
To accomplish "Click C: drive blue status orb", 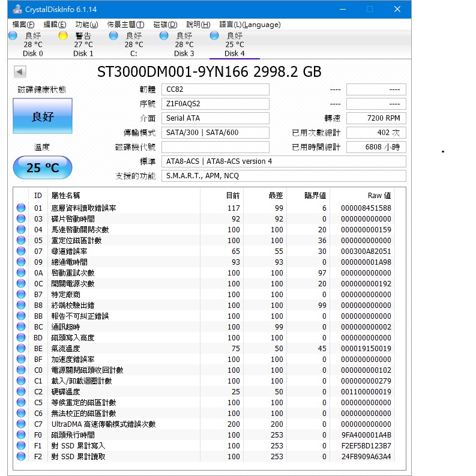I will [x=113, y=35].
